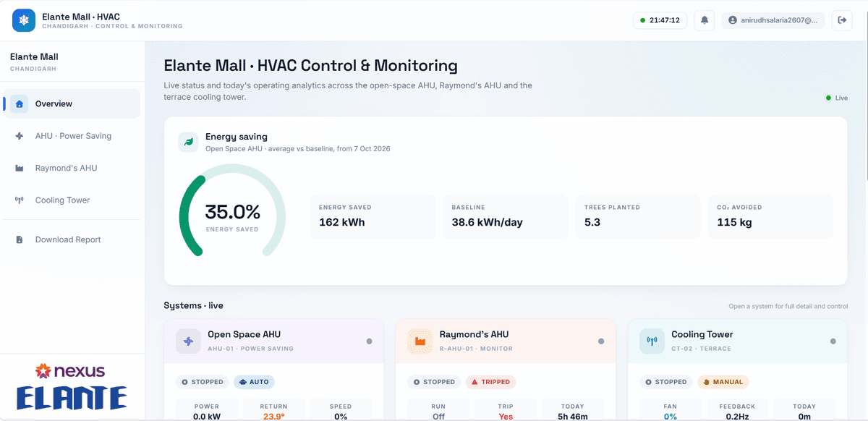The height and width of the screenshot is (421, 868).
Task: Open the Raymond's AHU system card
Action: click(x=506, y=370)
